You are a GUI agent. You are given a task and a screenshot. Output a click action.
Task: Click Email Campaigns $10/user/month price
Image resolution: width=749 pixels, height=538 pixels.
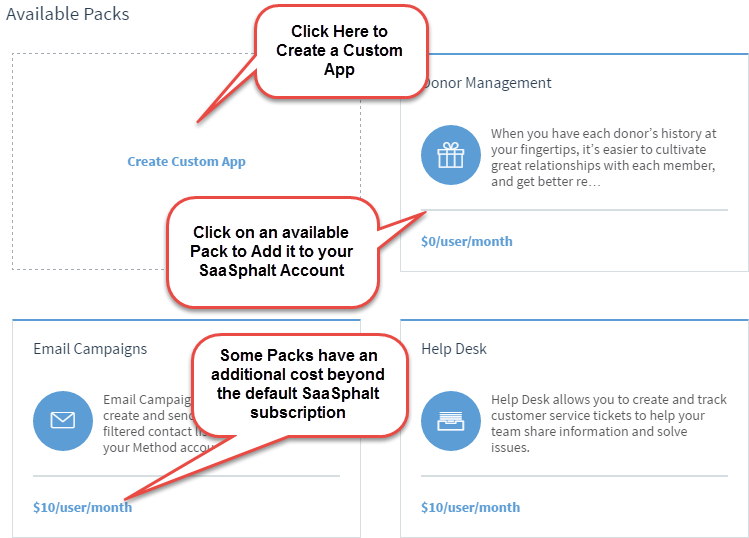pyautogui.click(x=82, y=507)
